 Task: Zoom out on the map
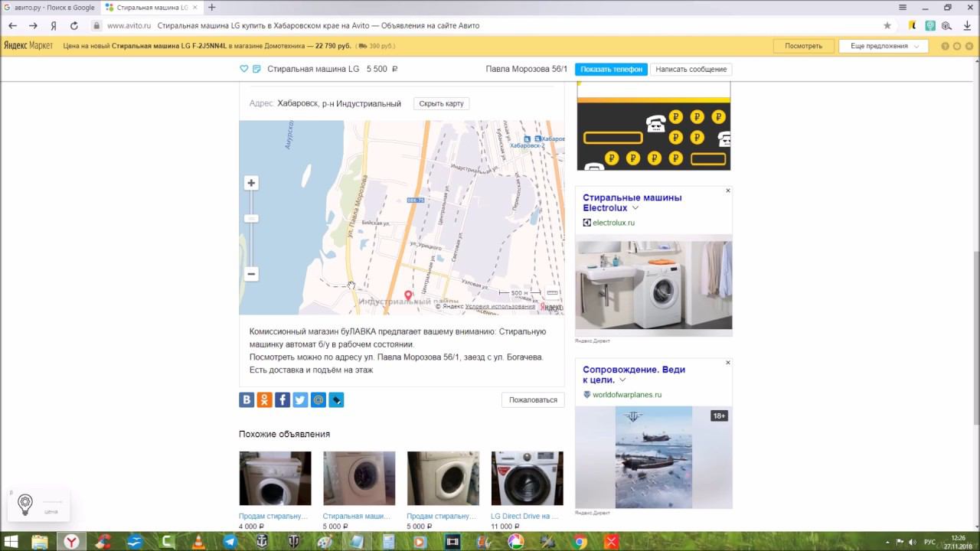(251, 274)
